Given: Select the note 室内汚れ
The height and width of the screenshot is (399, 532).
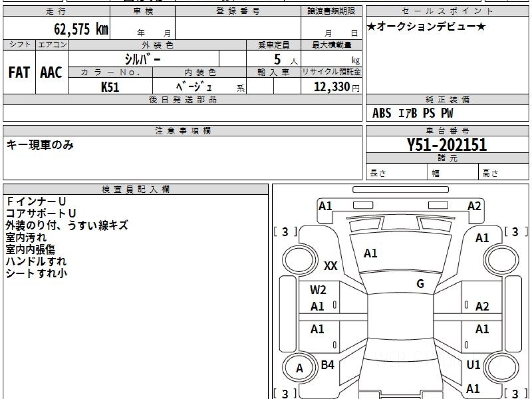Looking at the screenshot, I should click(x=26, y=237).
